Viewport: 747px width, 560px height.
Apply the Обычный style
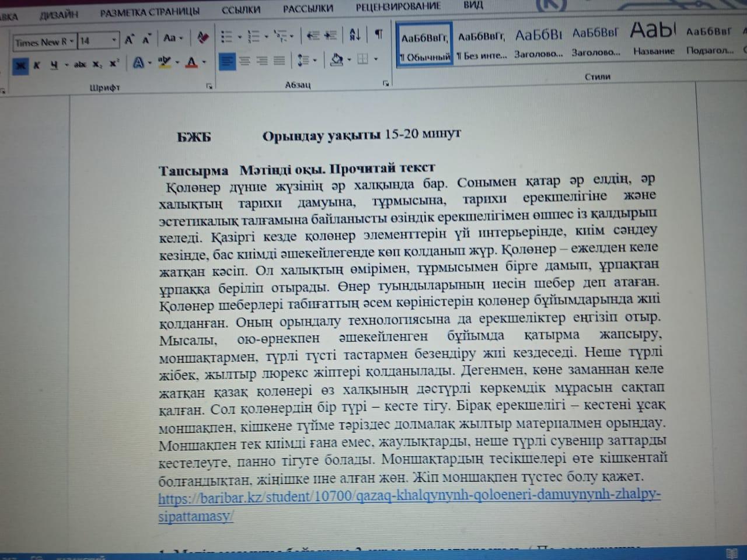pos(425,44)
